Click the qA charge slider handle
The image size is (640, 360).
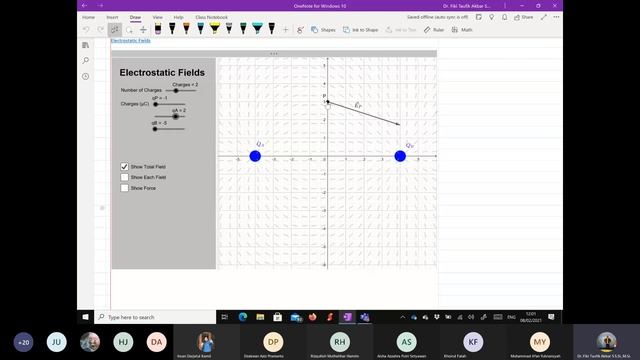[176, 117]
